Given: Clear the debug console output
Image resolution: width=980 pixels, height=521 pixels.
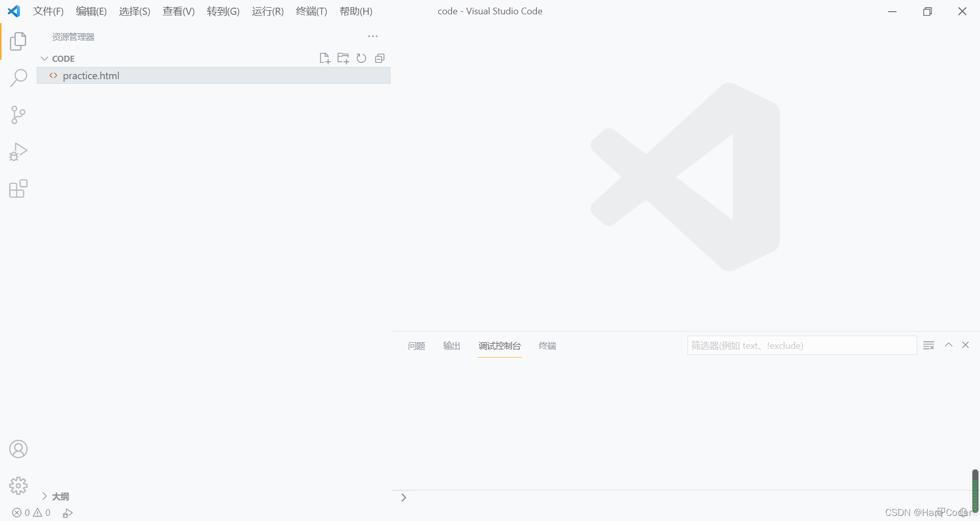Looking at the screenshot, I should point(929,345).
